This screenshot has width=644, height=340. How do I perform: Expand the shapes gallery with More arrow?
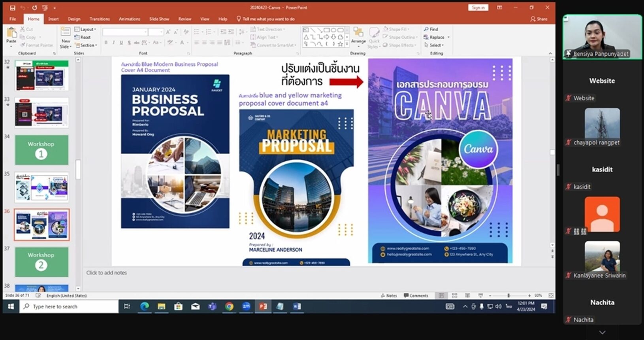click(x=347, y=44)
